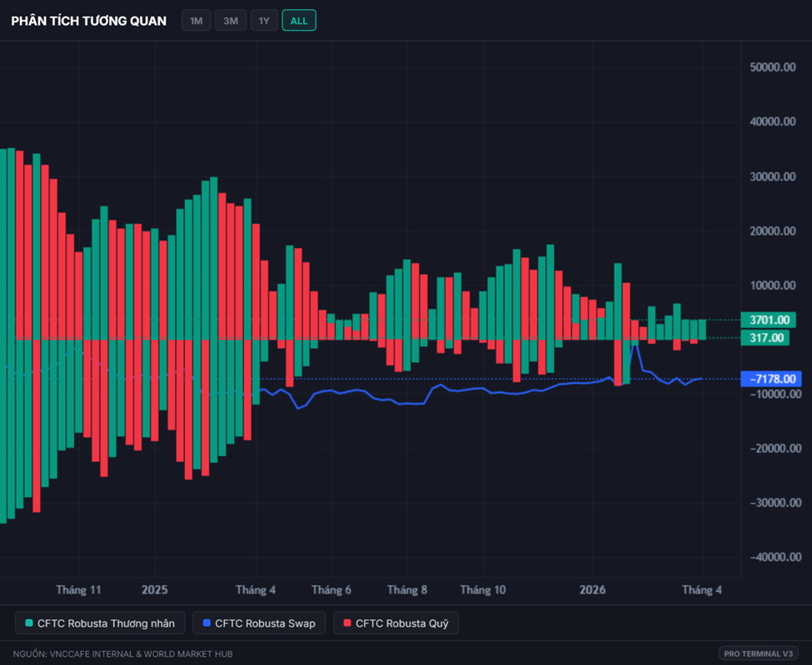
Task: Click the 50000.00 price axis label
Action: click(x=774, y=67)
